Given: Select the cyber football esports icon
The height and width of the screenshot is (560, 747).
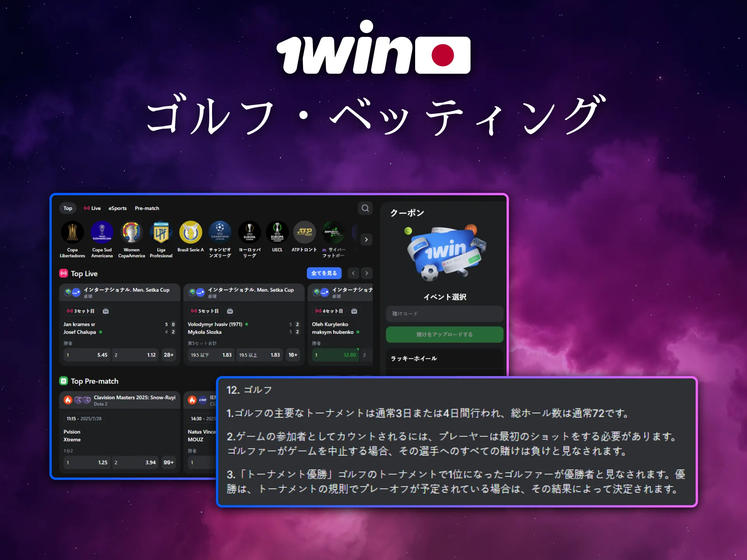Looking at the screenshot, I should tap(333, 232).
